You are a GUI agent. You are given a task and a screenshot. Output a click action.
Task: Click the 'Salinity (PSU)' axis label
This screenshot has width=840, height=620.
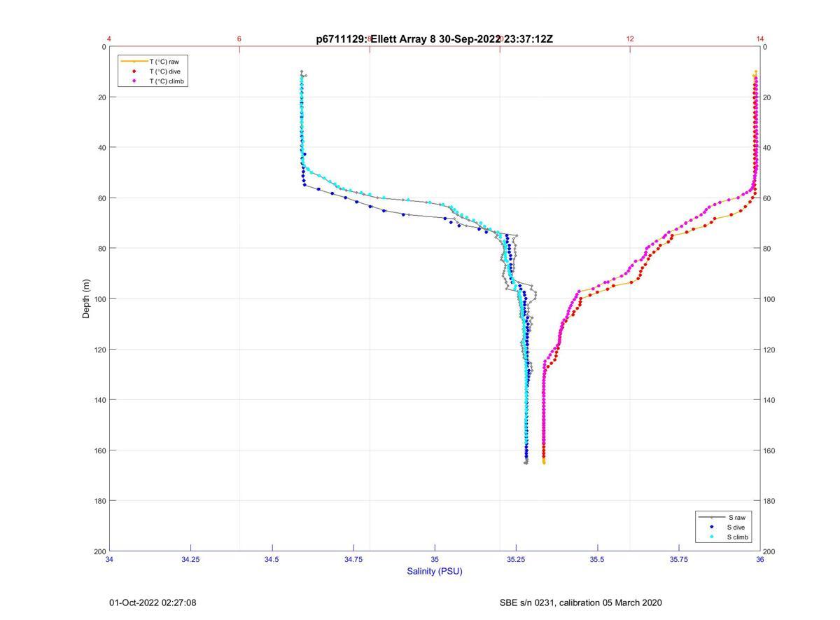pyautogui.click(x=435, y=571)
